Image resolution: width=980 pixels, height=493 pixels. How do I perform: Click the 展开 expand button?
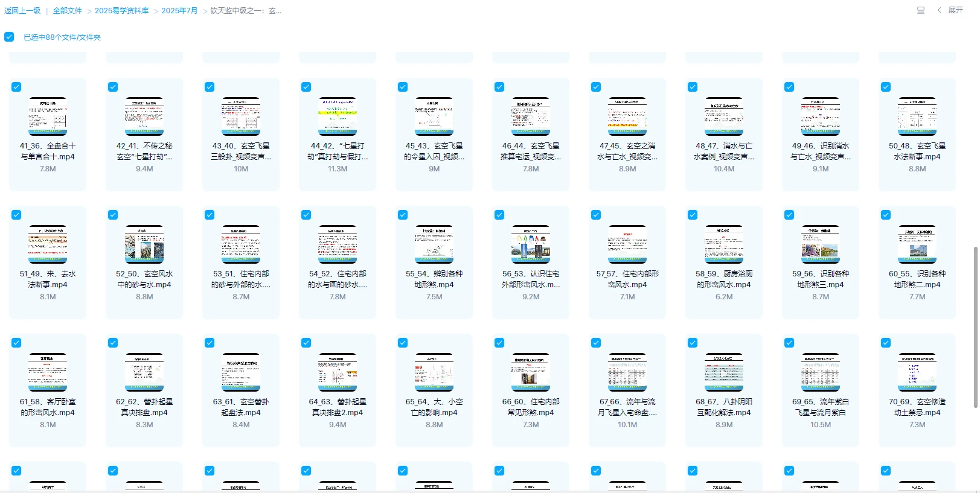(956, 10)
